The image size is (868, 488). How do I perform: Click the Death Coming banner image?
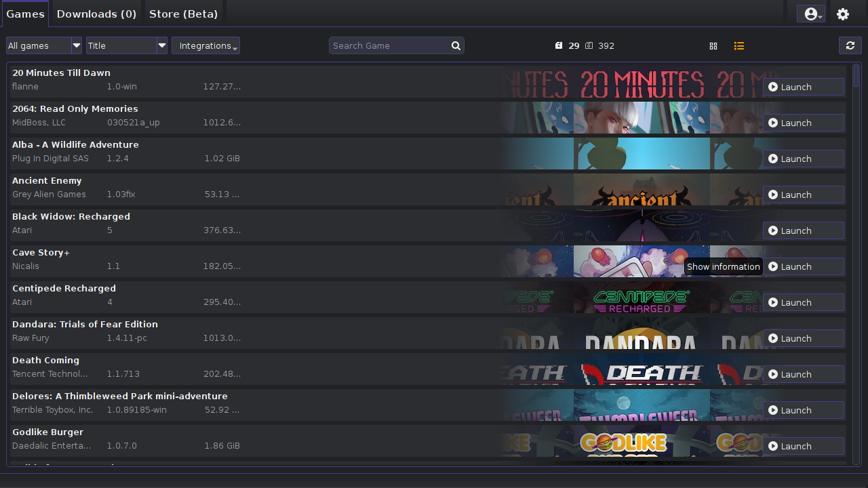pos(642,369)
